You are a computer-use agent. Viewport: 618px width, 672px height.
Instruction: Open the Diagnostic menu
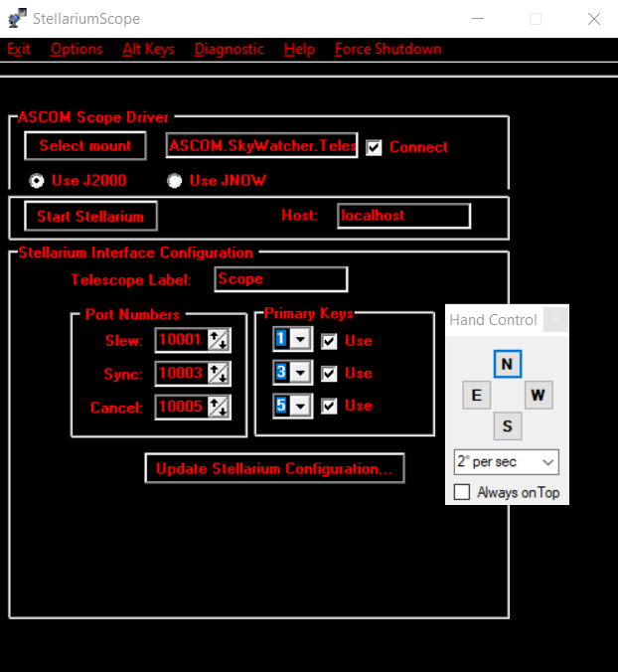coord(230,50)
